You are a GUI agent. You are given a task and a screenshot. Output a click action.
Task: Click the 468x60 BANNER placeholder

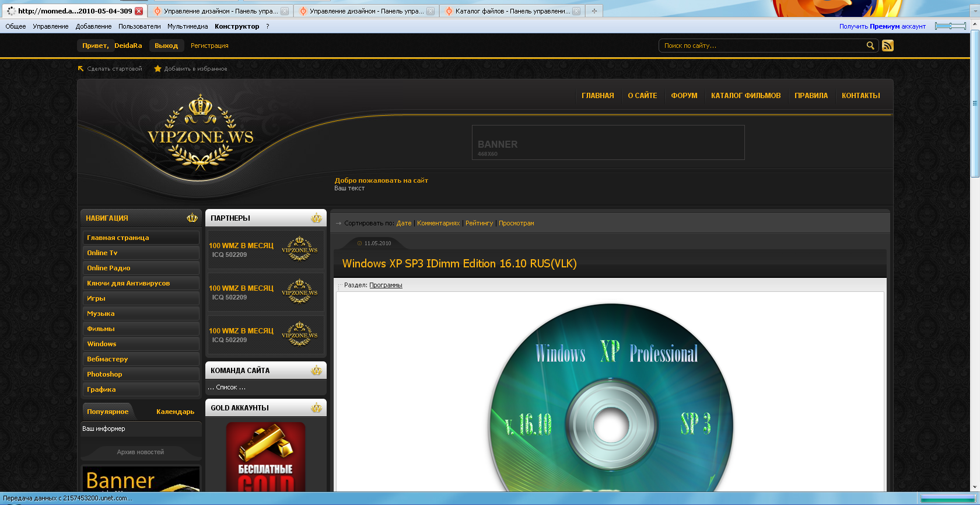pos(608,142)
